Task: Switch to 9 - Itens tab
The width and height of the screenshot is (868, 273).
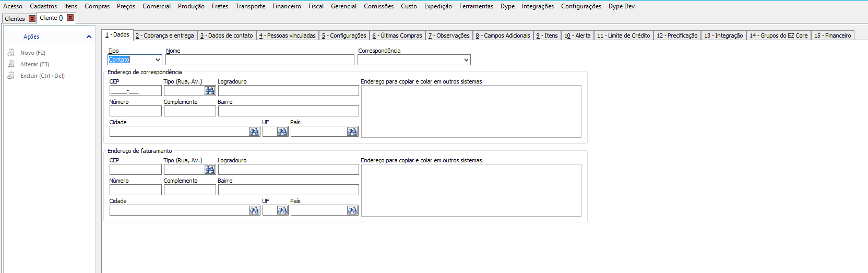Action: click(x=547, y=35)
